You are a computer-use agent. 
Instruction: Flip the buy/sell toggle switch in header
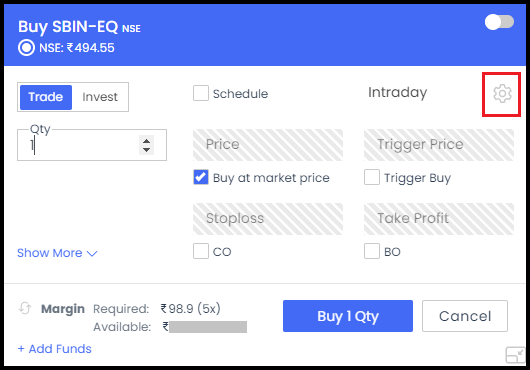pos(499,22)
